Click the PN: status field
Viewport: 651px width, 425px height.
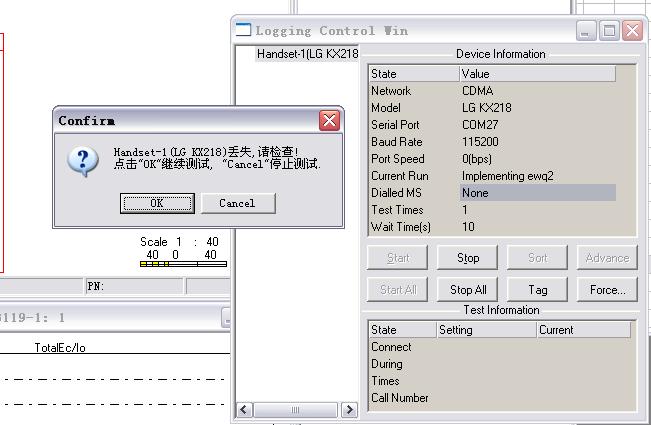(134, 286)
